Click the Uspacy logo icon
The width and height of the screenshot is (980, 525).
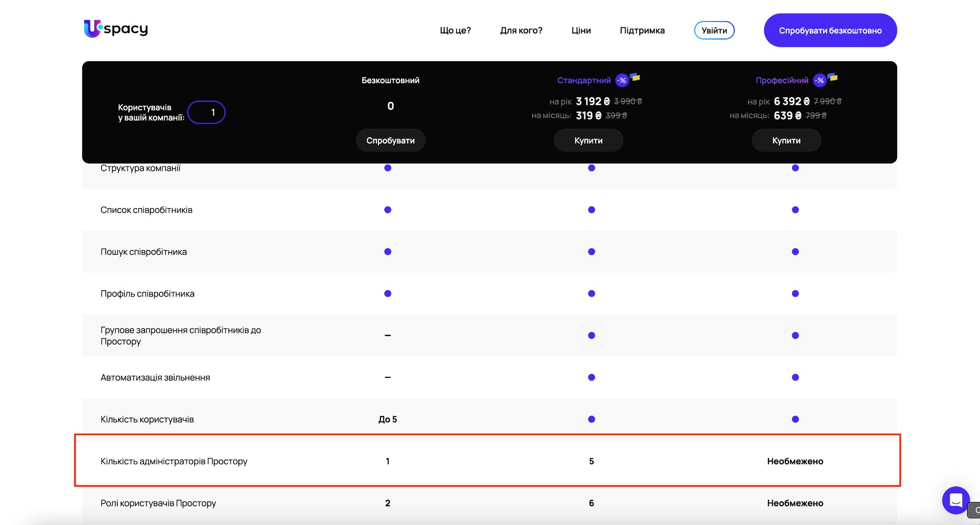tap(92, 29)
